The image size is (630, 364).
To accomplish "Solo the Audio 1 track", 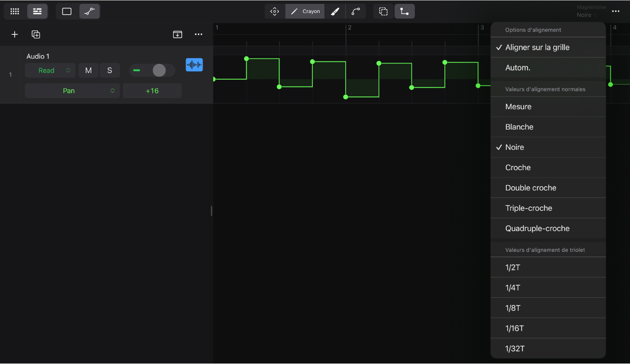I will (110, 71).
